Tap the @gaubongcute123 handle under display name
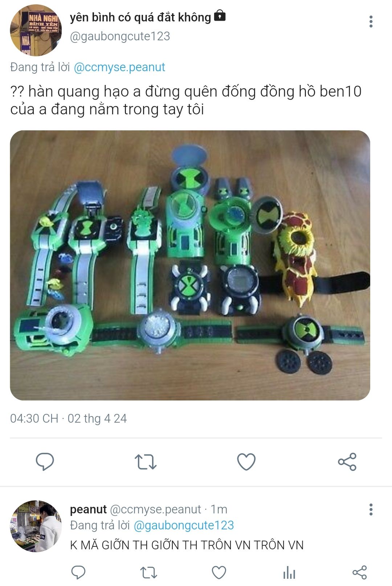 [120, 36]
